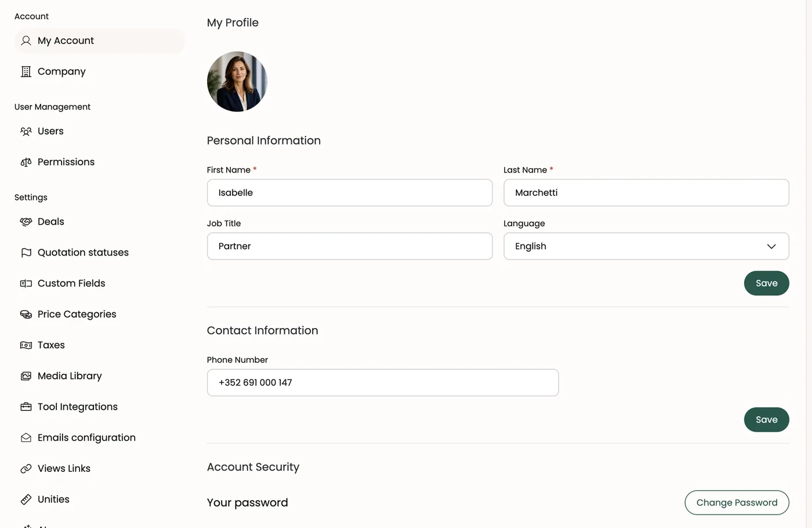This screenshot has height=528, width=812.
Task: Click the Quotation statuses flag icon
Action: coord(26,253)
